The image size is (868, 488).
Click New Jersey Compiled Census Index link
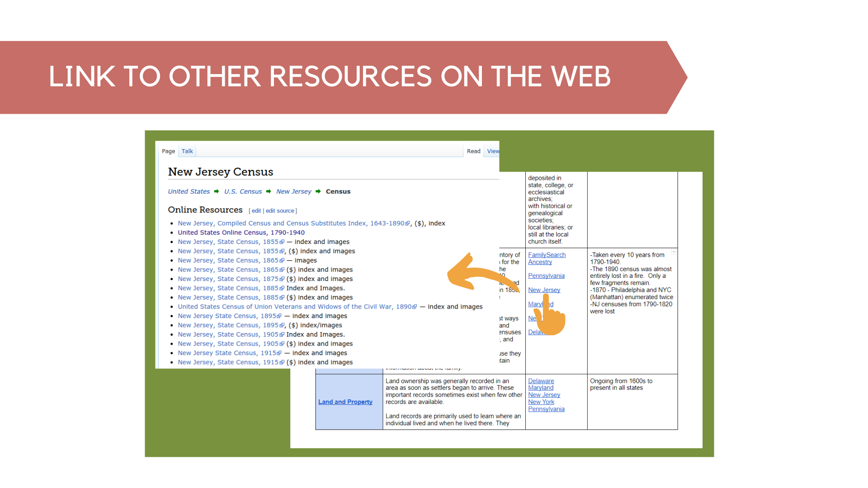tap(292, 223)
